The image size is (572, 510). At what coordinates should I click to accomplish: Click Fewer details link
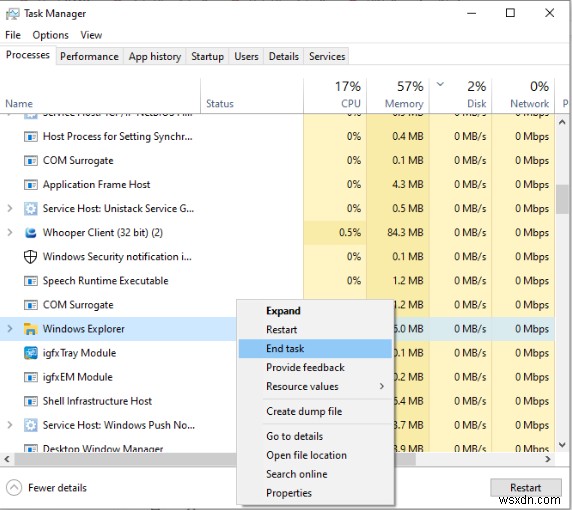[x=57, y=488]
